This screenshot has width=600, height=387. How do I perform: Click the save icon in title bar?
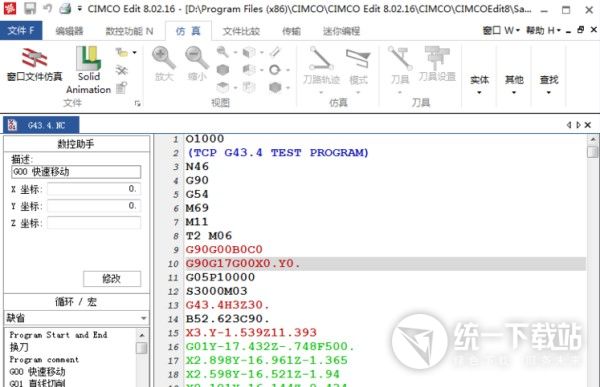(30, 8)
